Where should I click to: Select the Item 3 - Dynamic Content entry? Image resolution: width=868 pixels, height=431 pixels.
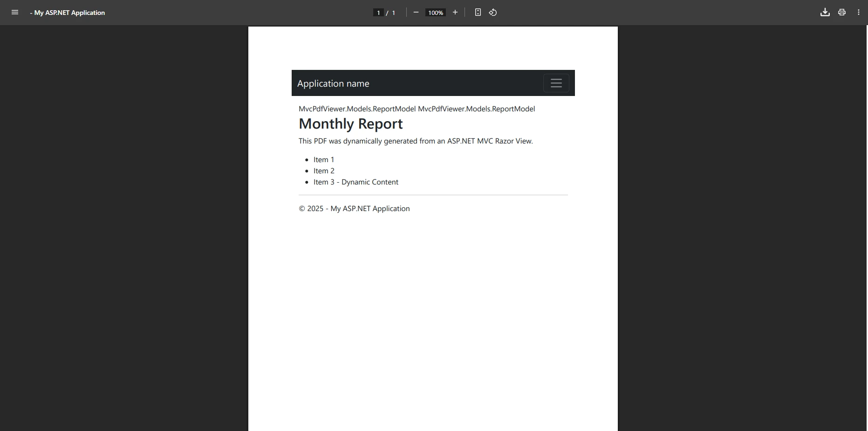click(355, 182)
